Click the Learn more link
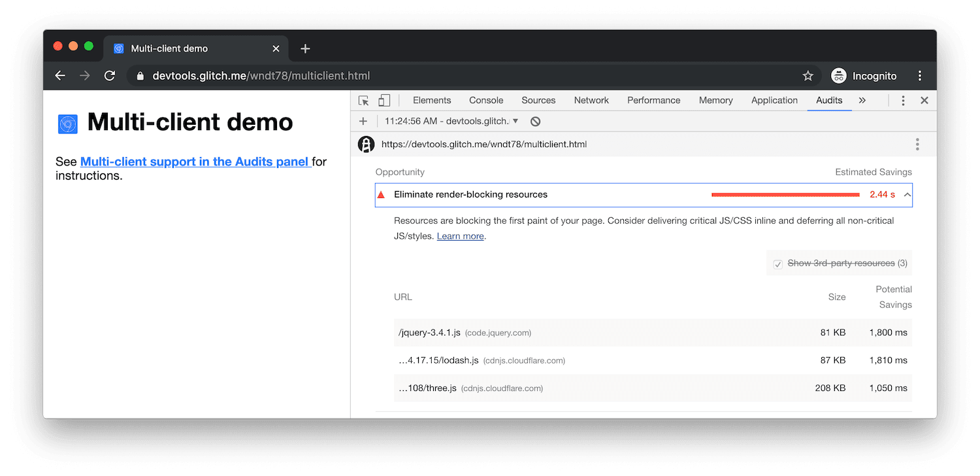The height and width of the screenshot is (476, 980). pos(460,236)
